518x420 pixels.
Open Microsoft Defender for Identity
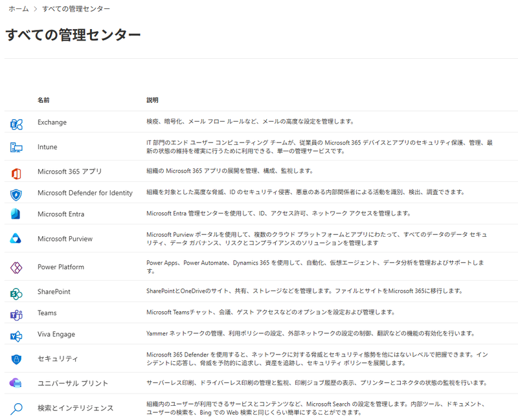coord(85,193)
